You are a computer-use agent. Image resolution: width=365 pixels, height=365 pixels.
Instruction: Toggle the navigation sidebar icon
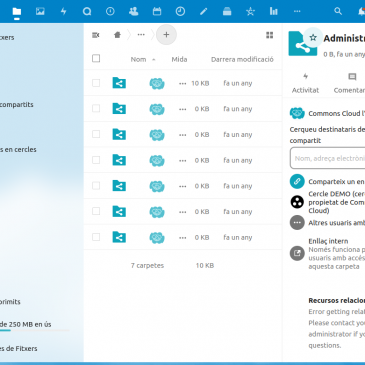pyautogui.click(x=96, y=35)
